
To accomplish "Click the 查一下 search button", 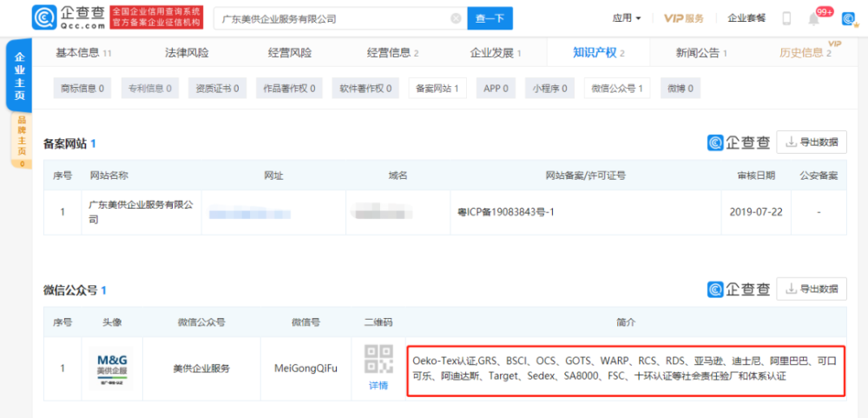I will click(x=490, y=18).
